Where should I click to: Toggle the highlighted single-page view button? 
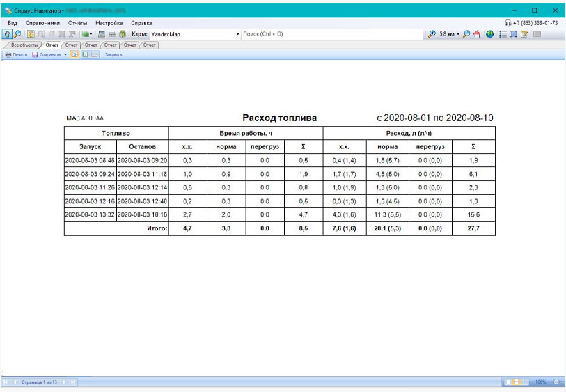click(74, 54)
